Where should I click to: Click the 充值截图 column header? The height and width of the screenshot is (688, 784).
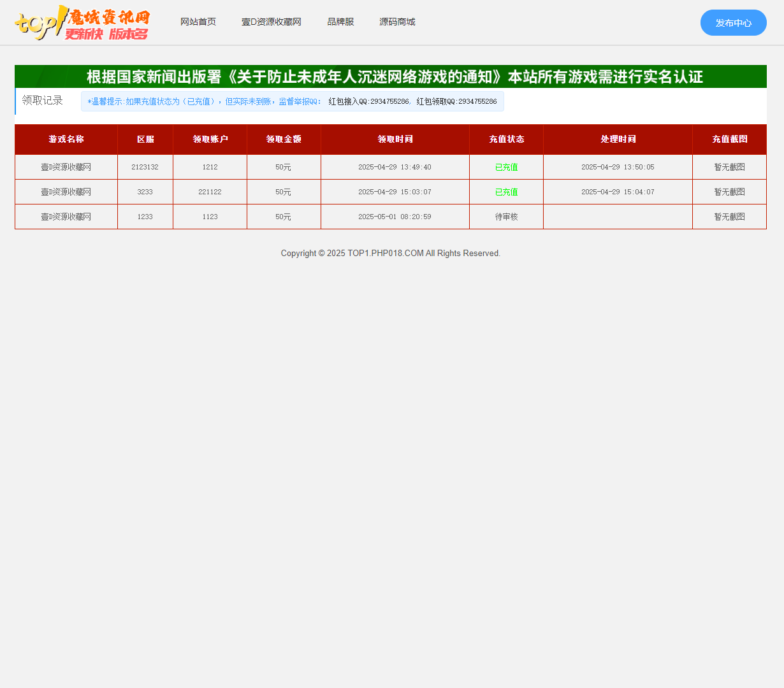click(730, 140)
